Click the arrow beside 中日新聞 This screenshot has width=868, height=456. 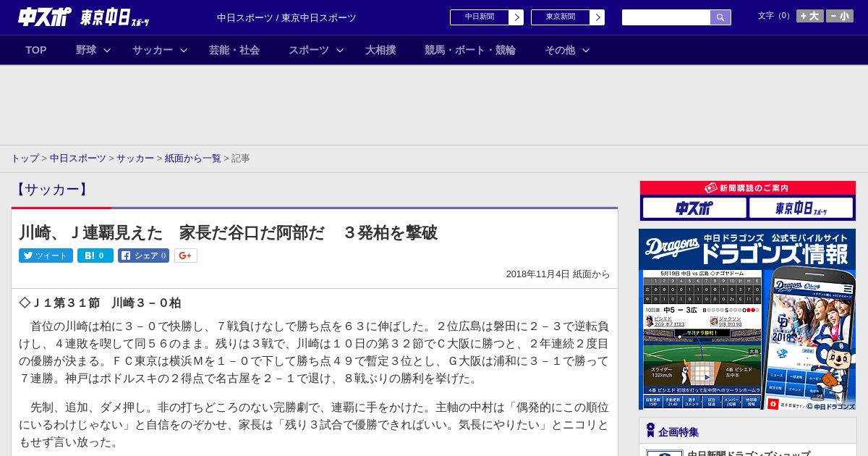(516, 17)
